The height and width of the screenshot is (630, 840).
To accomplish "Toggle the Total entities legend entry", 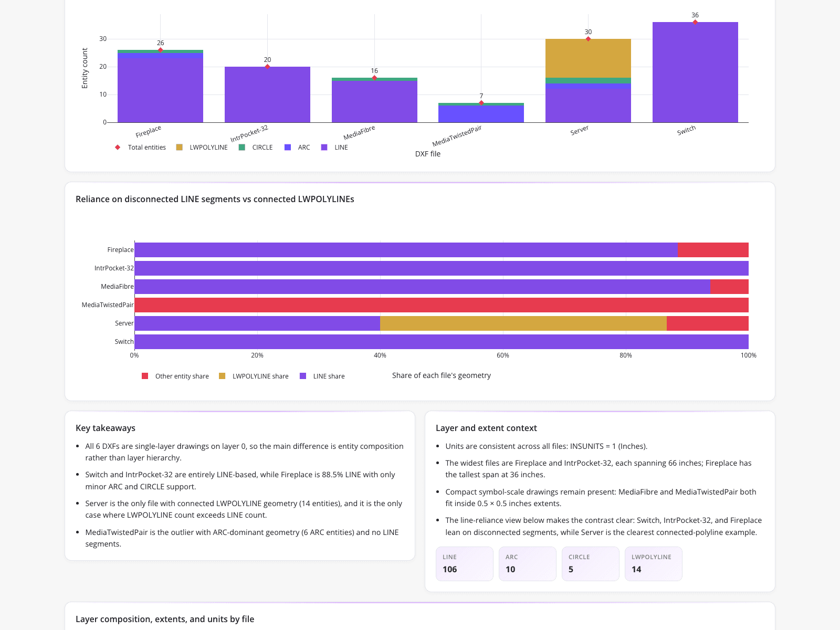I will (x=140, y=148).
